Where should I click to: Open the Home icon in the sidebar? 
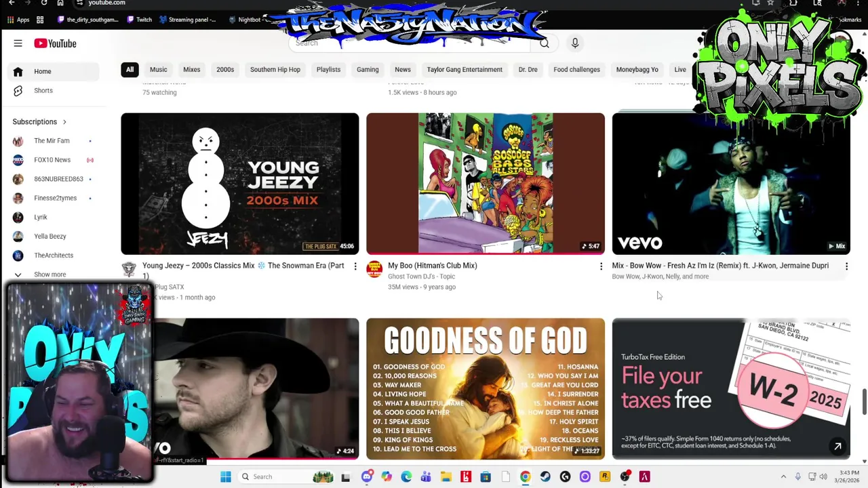18,71
